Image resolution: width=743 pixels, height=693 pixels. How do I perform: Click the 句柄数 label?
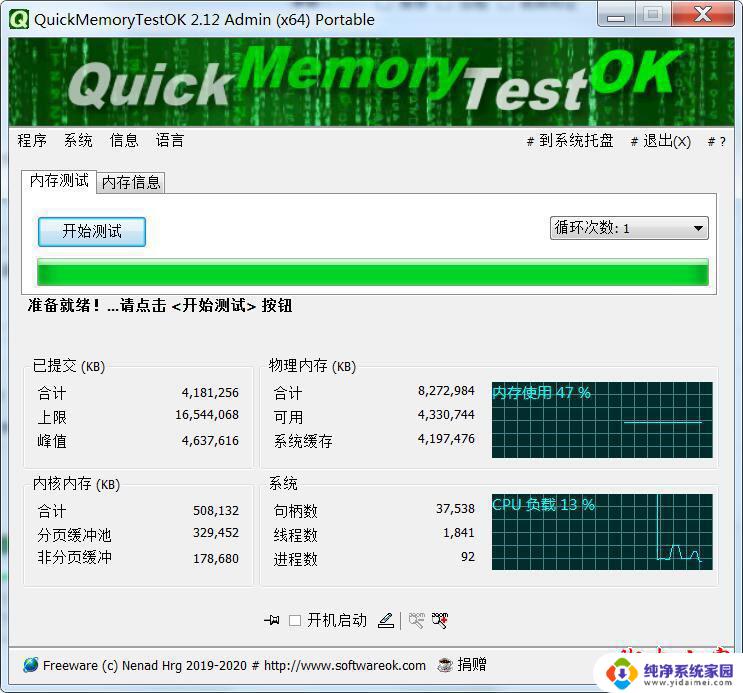click(x=295, y=511)
